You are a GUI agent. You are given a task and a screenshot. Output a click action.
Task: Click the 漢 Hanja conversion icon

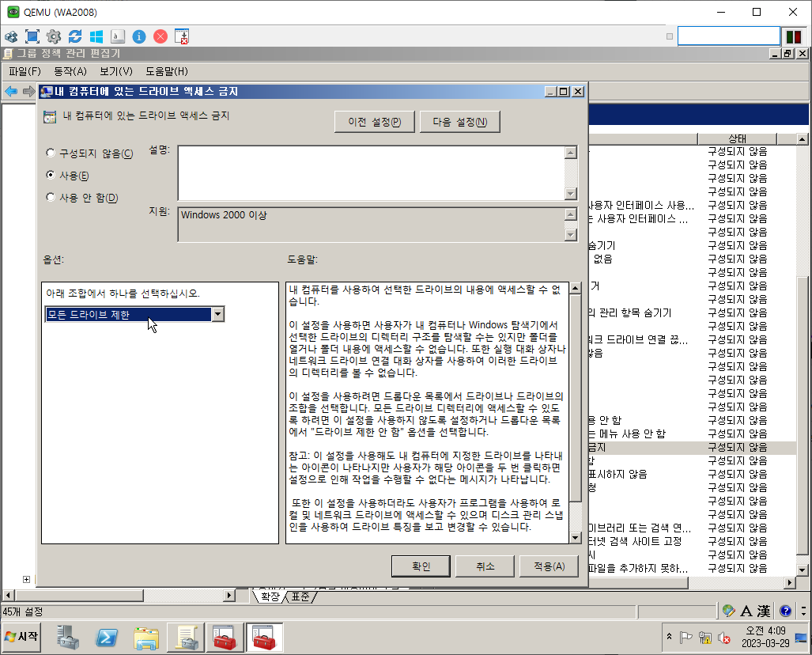click(764, 611)
